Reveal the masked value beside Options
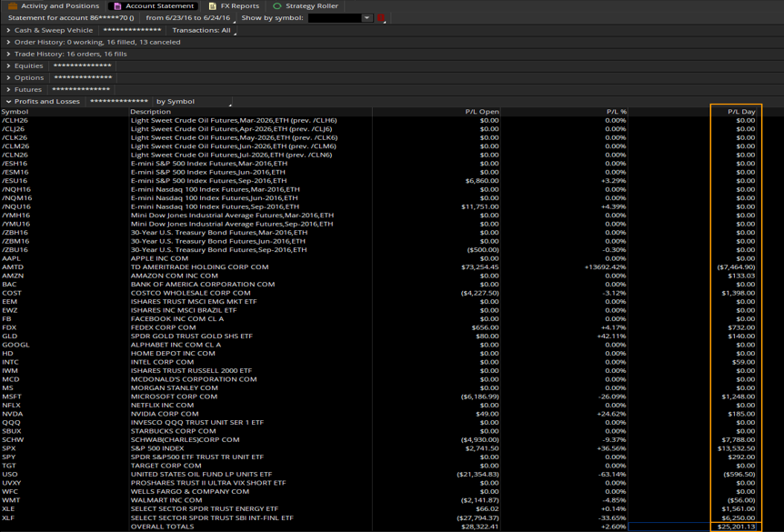This screenshot has height=532, width=784. point(83,78)
